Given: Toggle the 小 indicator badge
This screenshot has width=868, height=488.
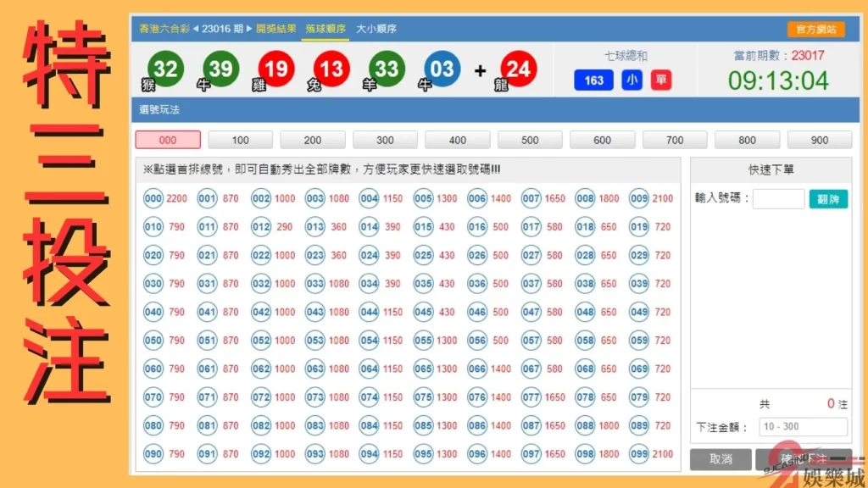Looking at the screenshot, I should 632,80.
